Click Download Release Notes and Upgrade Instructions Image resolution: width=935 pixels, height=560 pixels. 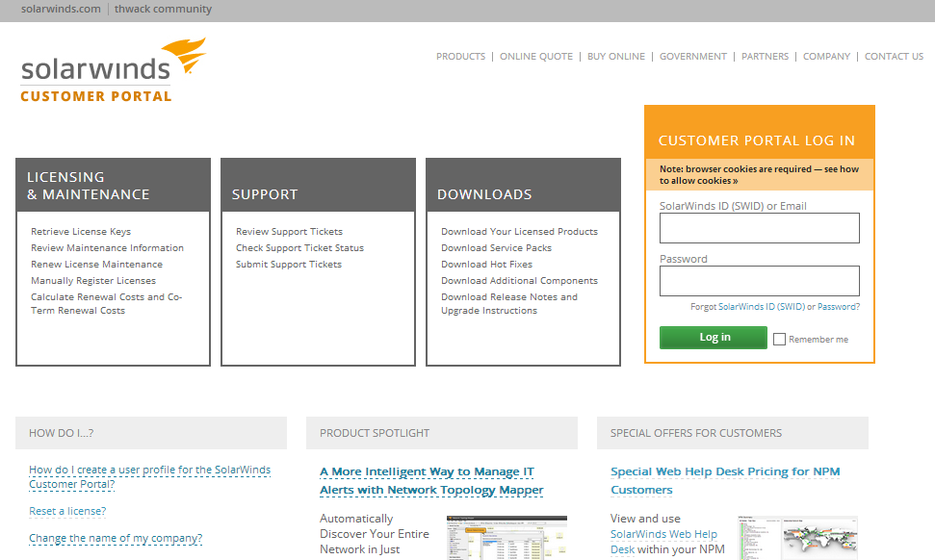pos(509,303)
